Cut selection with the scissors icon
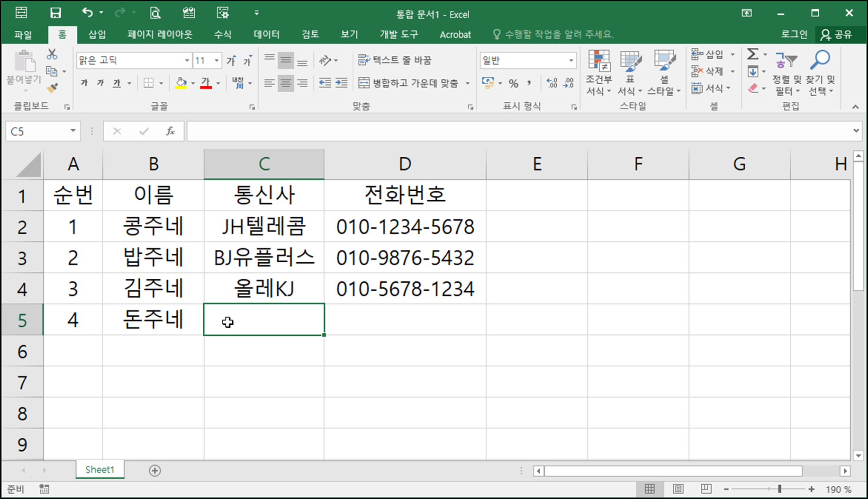Image resolution: width=868 pixels, height=499 pixels. click(x=52, y=54)
